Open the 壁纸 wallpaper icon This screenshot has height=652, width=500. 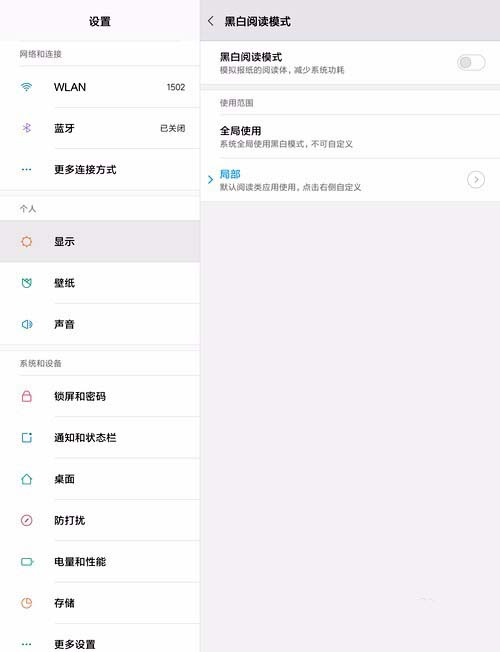pos(27,283)
